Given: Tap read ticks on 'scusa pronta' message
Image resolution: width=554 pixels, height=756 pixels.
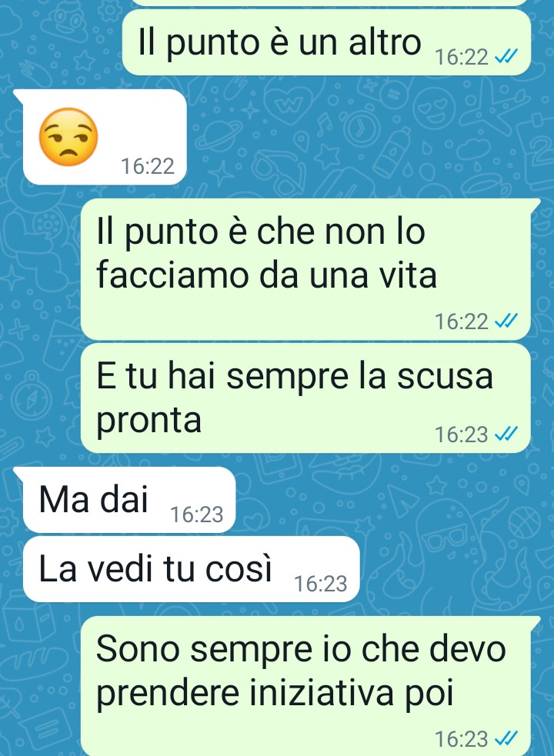Looking at the screenshot, I should click(507, 434).
